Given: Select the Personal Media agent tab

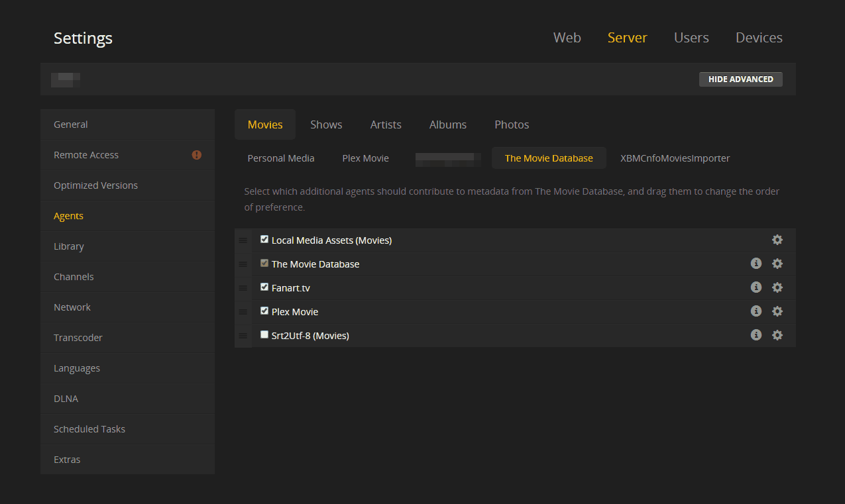Looking at the screenshot, I should pos(281,158).
